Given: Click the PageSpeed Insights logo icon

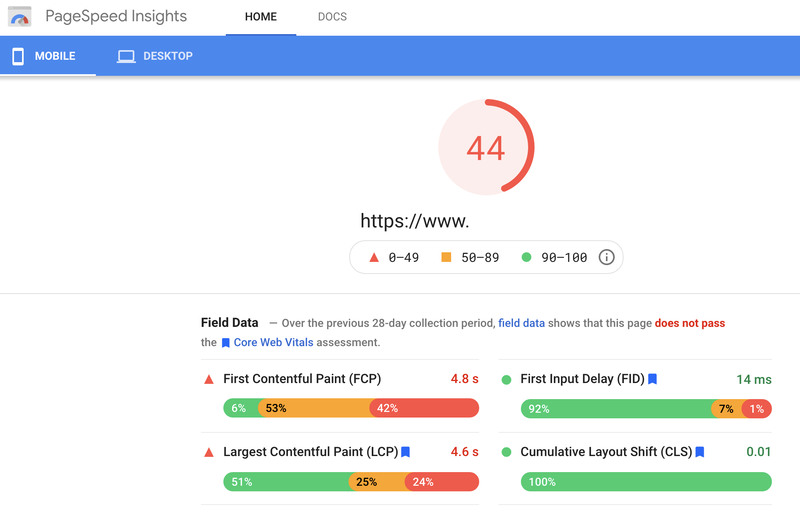Looking at the screenshot, I should click(x=19, y=16).
